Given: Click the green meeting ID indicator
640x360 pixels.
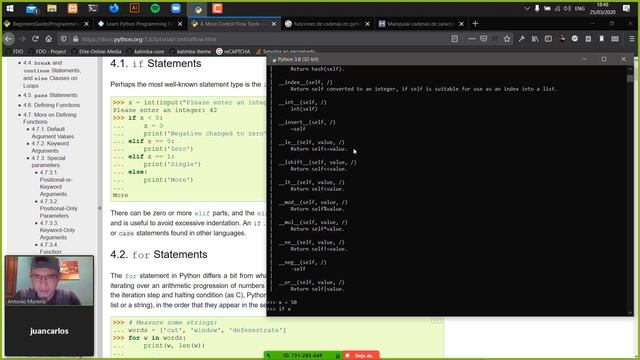Looking at the screenshot, I should 302,356.
